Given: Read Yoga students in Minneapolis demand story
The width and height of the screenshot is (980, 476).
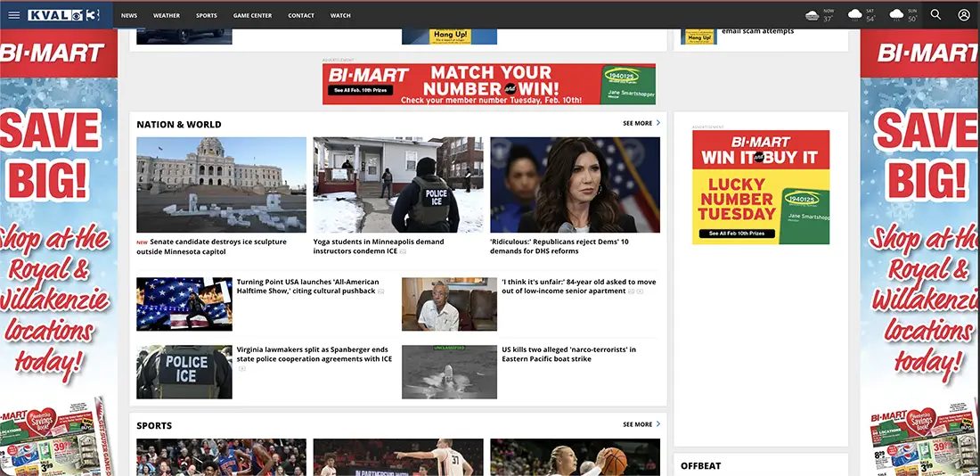Looking at the screenshot, I should tap(379, 246).
